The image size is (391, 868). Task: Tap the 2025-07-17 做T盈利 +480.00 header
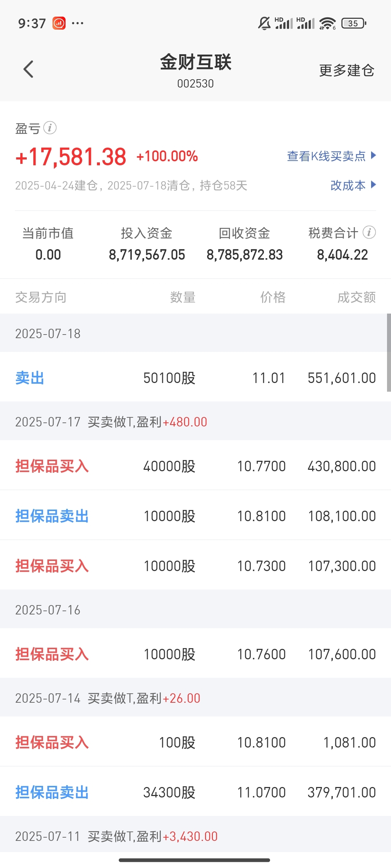(195, 422)
